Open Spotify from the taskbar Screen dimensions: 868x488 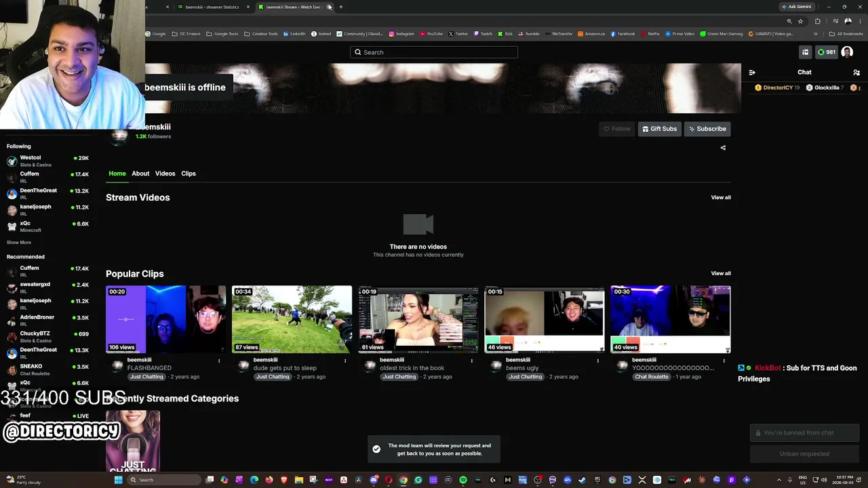tap(463, 480)
